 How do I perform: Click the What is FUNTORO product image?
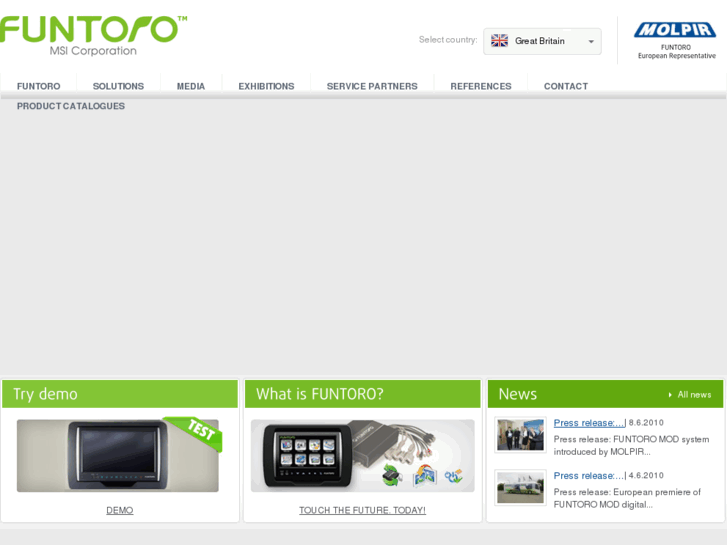coord(363,455)
